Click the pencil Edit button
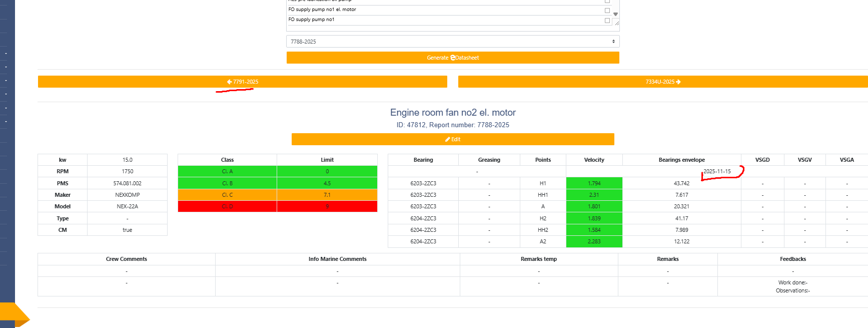Viewport: 868px width, 328px height. [x=452, y=139]
